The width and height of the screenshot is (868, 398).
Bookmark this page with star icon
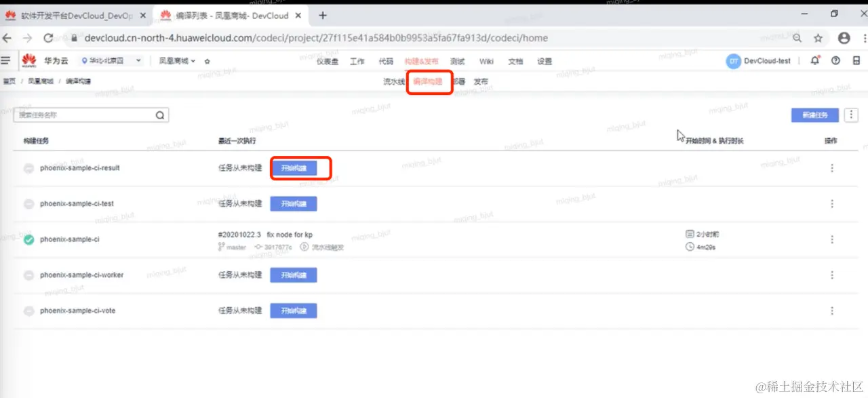[818, 38]
